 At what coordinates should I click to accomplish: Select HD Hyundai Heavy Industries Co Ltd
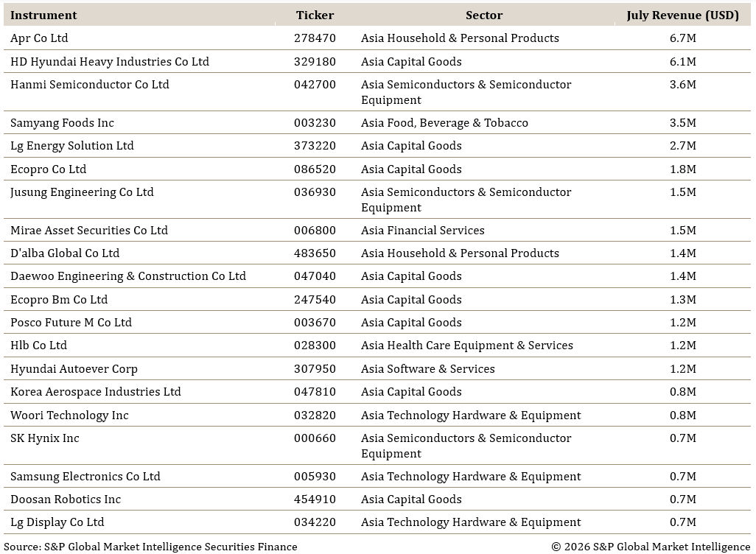110,62
